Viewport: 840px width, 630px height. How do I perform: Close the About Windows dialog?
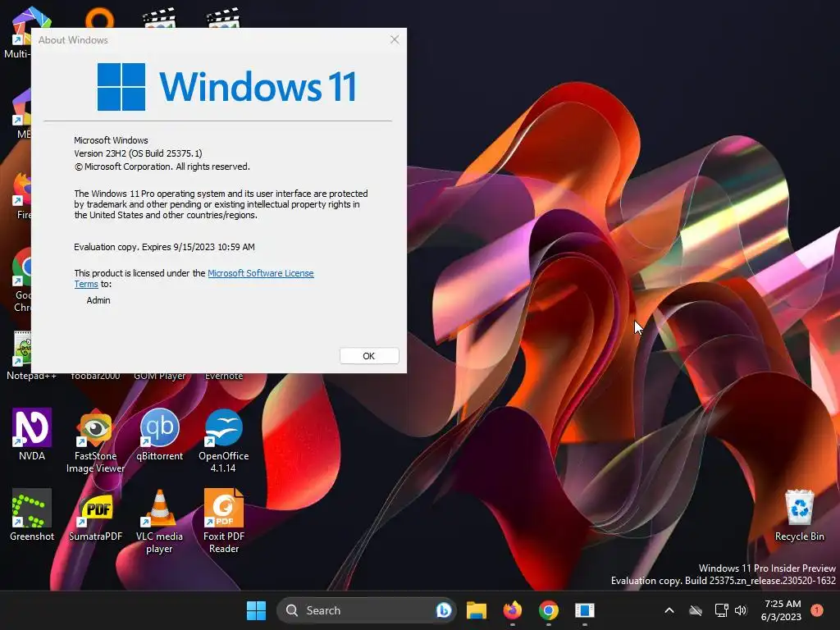coord(395,39)
